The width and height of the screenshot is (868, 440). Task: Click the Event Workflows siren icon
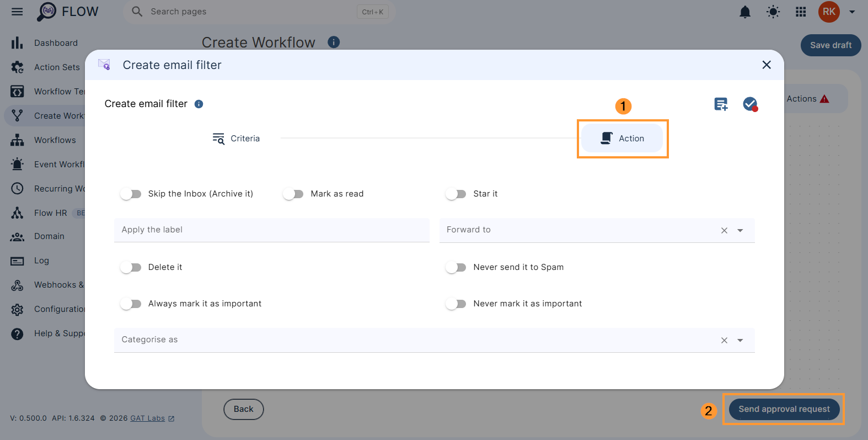click(x=17, y=165)
